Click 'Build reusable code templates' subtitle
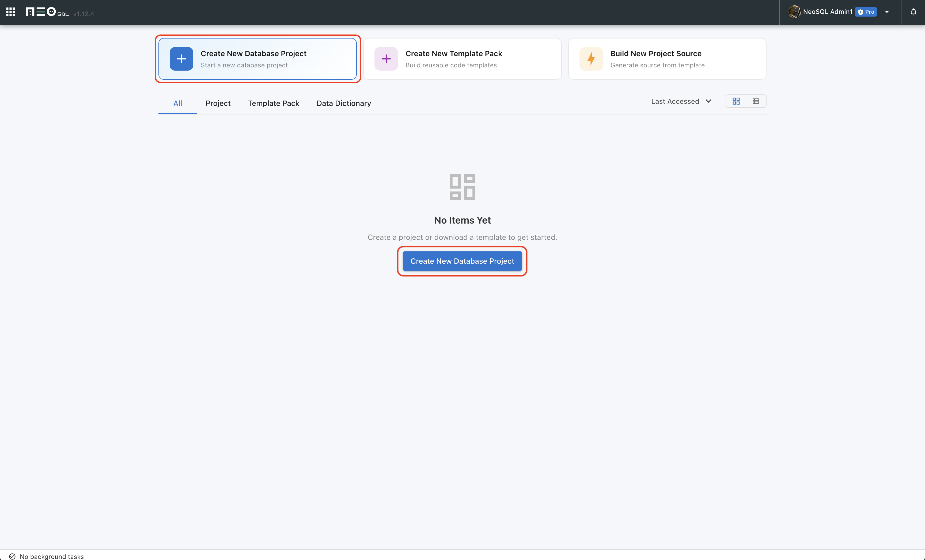Screen dimensions: 925x560 pos(451,65)
